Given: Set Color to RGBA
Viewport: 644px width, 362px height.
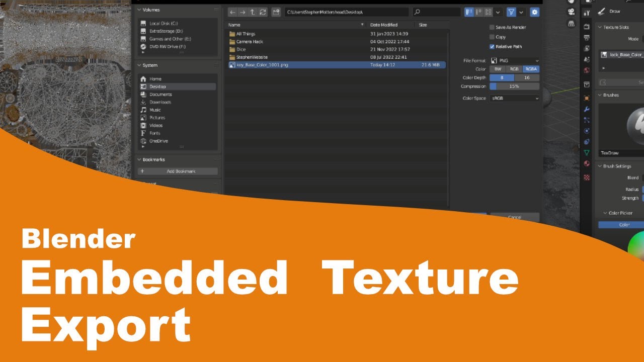Looking at the screenshot, I should (x=531, y=69).
